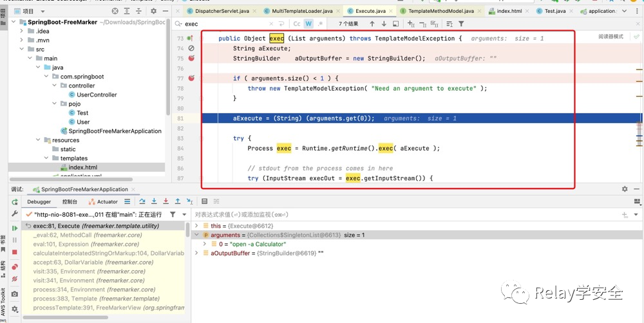Click the Evaluate Expression calculator icon
The height and width of the screenshot is (323, 644).
tap(205, 201)
